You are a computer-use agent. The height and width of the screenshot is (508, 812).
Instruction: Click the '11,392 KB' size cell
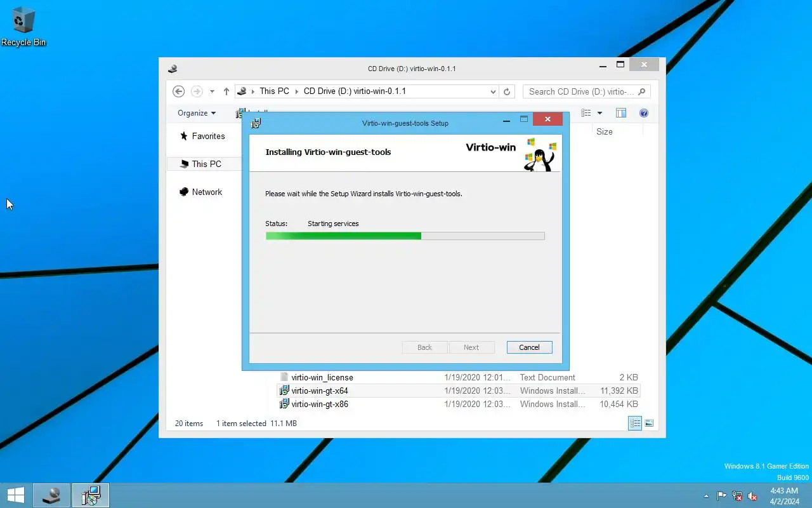[619, 391]
